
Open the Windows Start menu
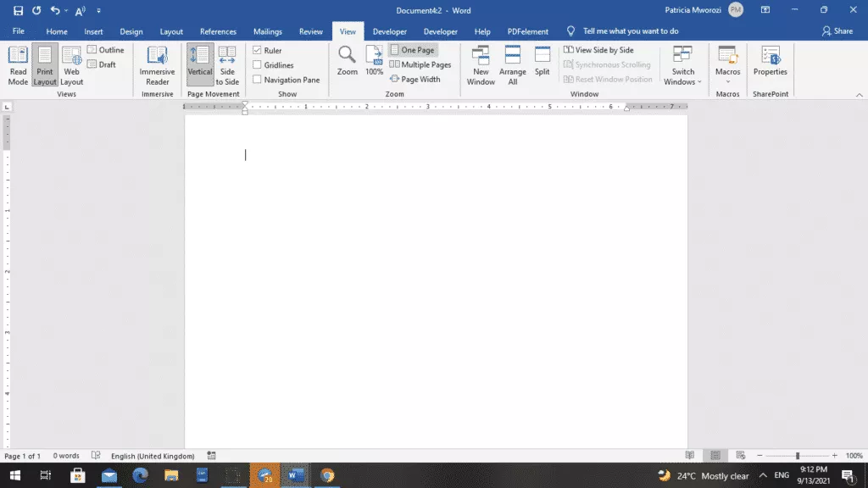point(15,475)
